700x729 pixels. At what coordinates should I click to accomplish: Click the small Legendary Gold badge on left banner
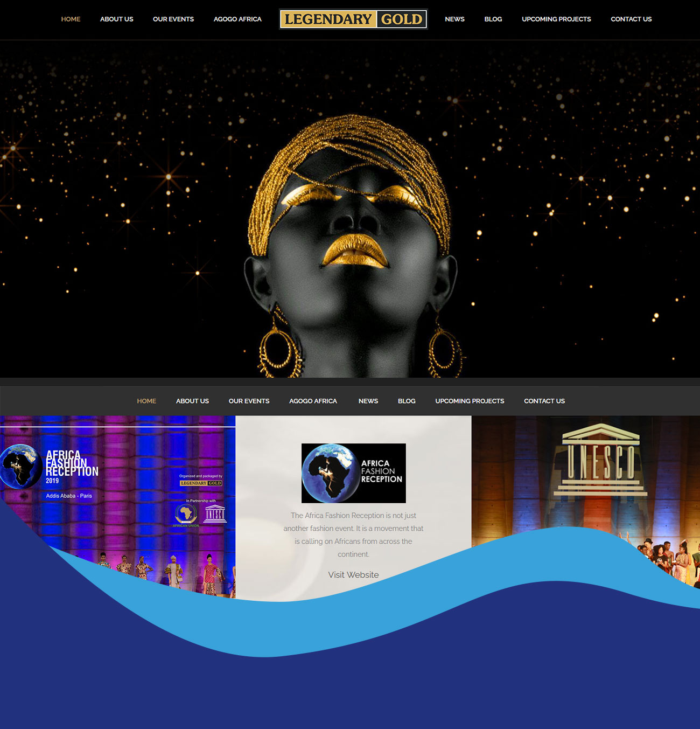tap(201, 483)
